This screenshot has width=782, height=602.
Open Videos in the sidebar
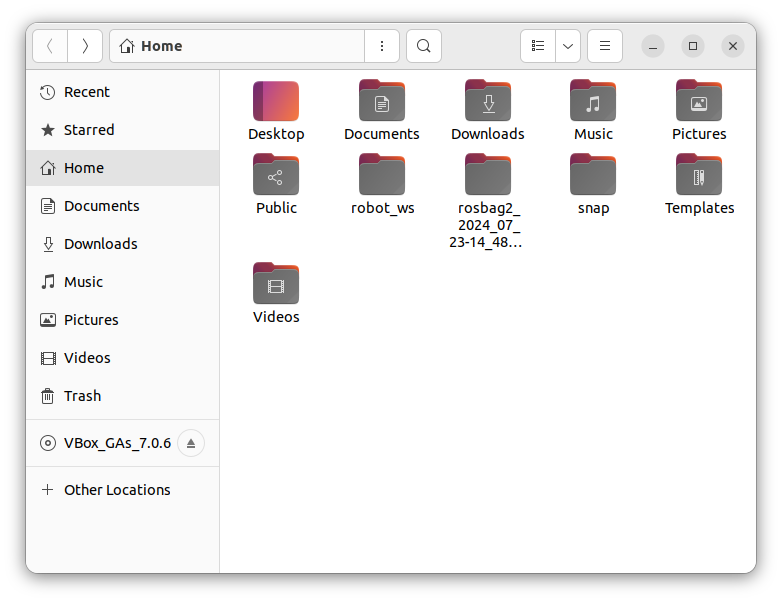coord(123,358)
